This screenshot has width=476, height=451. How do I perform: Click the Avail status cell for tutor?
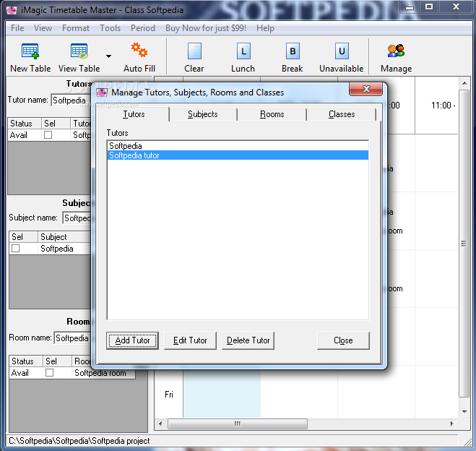[25, 135]
